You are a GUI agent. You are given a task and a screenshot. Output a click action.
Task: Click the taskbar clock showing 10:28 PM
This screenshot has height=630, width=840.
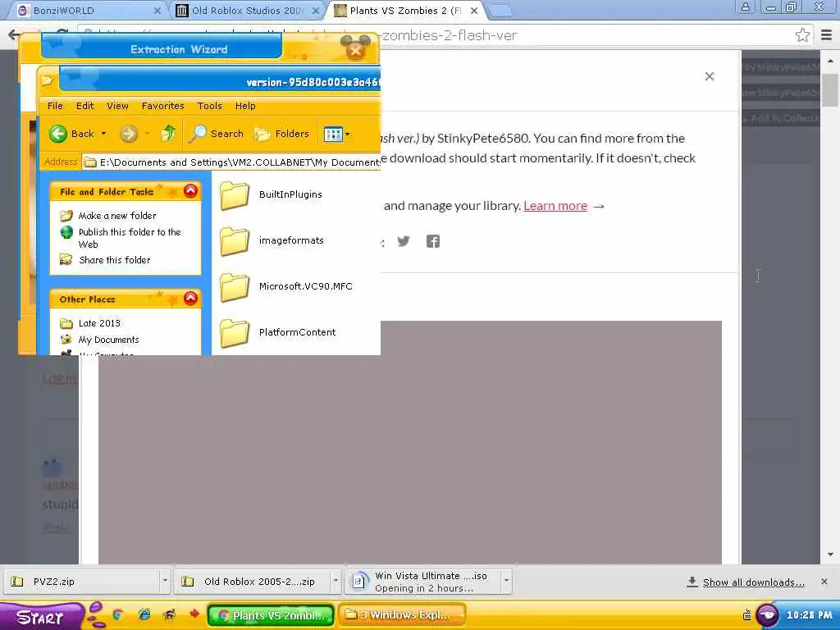tap(810, 615)
